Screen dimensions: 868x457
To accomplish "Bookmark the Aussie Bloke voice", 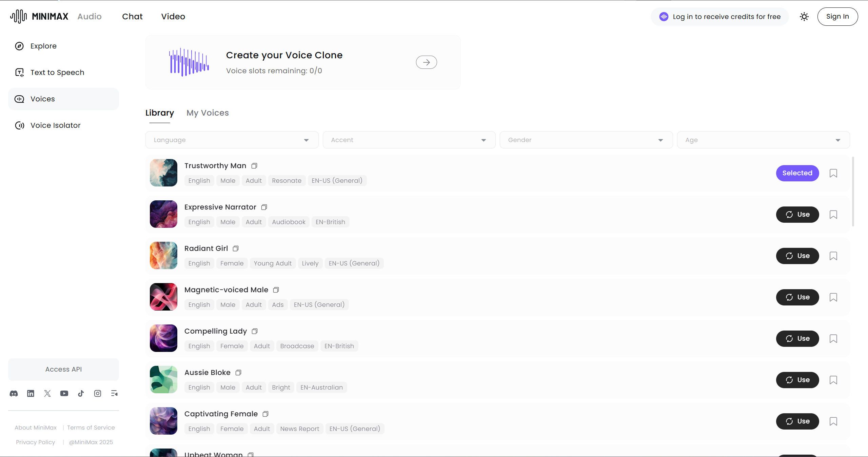I will [x=833, y=380].
